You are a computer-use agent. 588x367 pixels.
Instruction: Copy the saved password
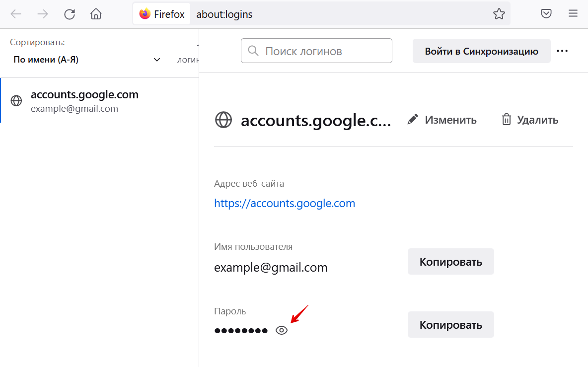pyautogui.click(x=450, y=325)
